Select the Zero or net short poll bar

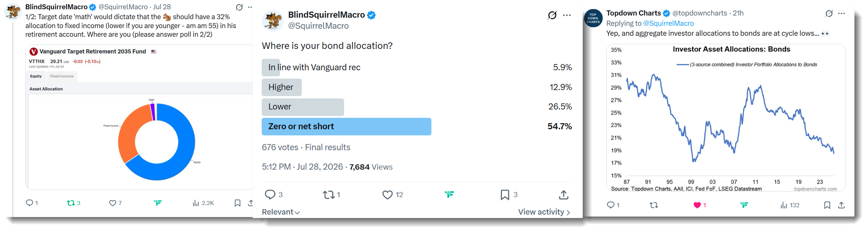[x=346, y=126]
